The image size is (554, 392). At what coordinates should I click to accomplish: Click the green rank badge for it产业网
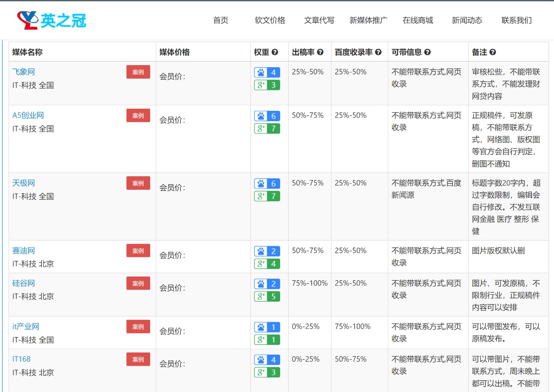tap(267, 340)
